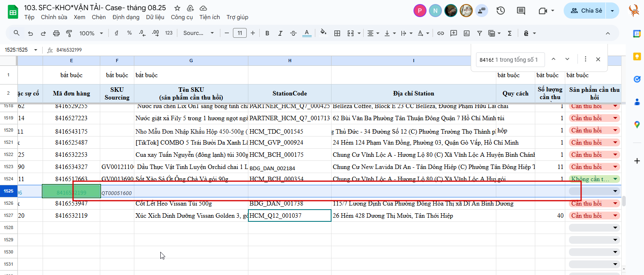Increase decimal places
The width and height of the screenshot is (644, 275).
coord(155,33)
